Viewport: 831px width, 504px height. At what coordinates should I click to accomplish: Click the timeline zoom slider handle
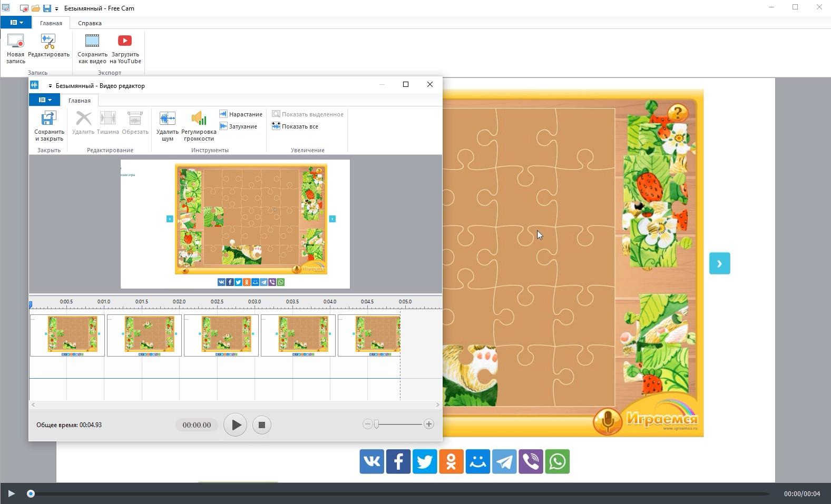click(x=376, y=424)
